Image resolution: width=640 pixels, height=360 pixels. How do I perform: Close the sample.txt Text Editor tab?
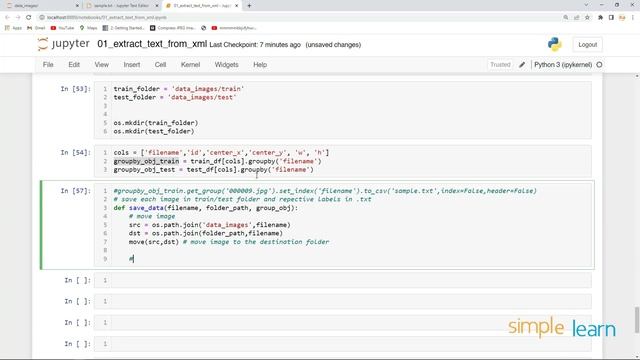click(x=157, y=6)
